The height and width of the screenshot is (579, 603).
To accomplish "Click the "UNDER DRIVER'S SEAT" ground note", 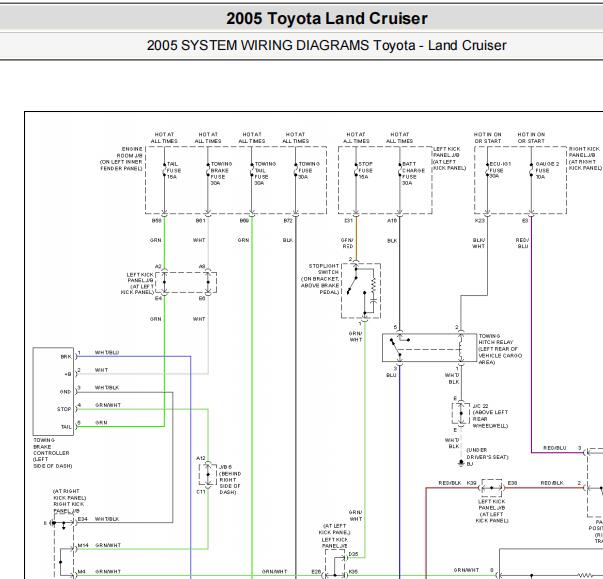I will pos(487,453).
